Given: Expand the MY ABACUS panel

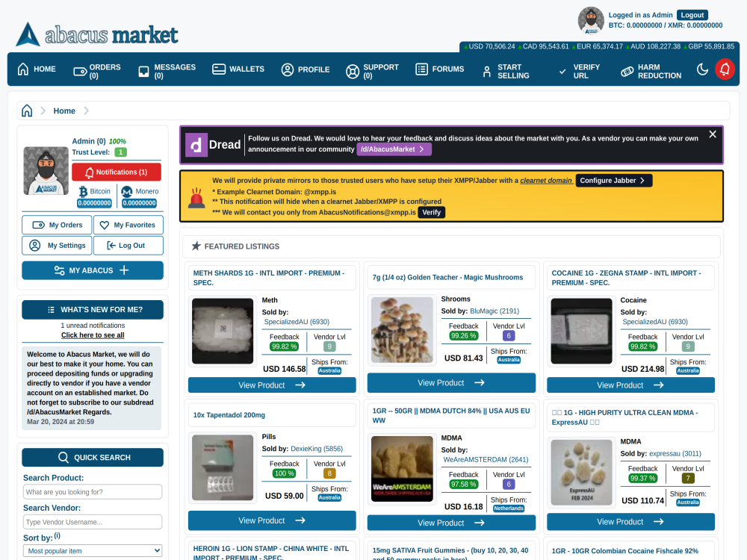Looking at the screenshot, I should 93,270.
